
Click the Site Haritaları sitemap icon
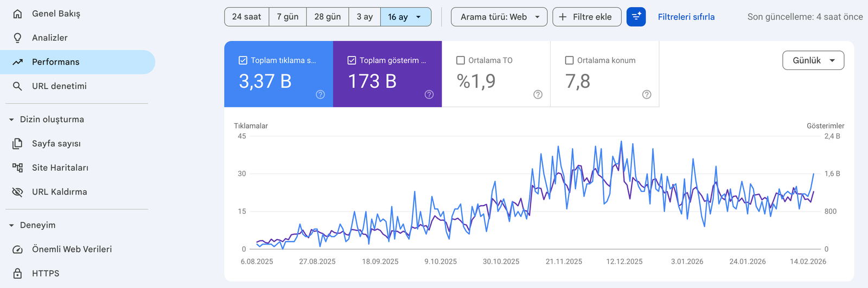(x=17, y=168)
